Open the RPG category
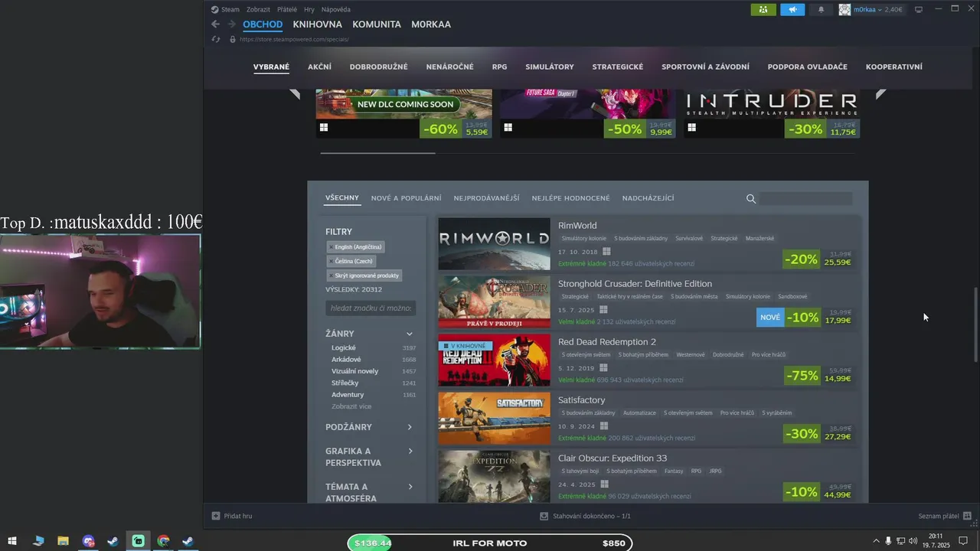Viewport: 980px width, 551px height. [499, 67]
